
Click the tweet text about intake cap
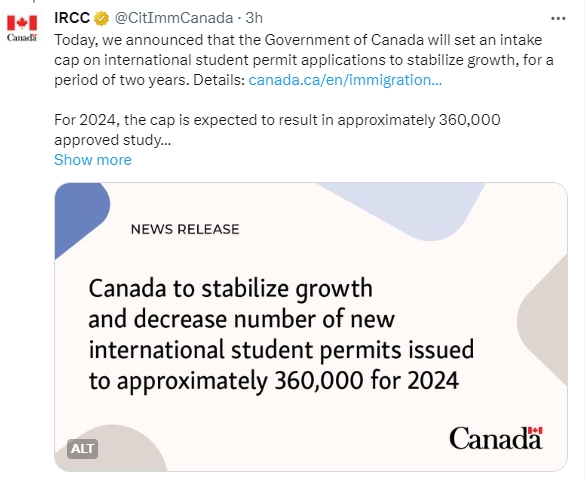coord(304,60)
